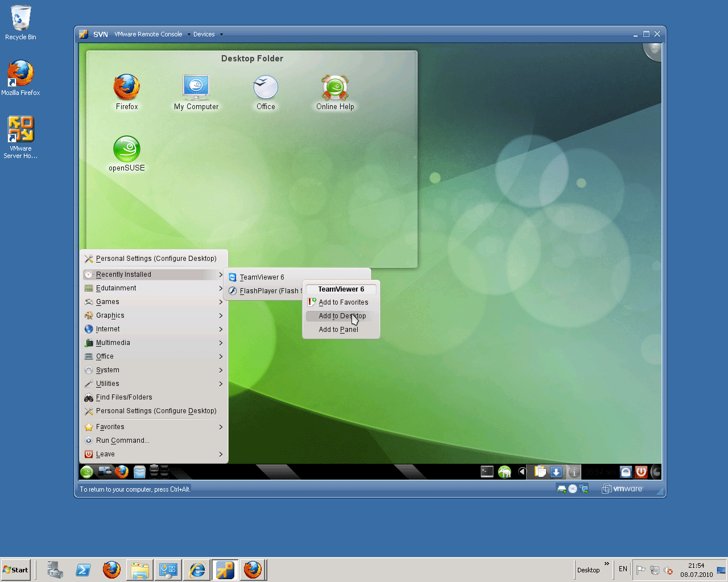Click the SVN title in the window title bar
This screenshot has height=582, width=728.
click(x=101, y=34)
